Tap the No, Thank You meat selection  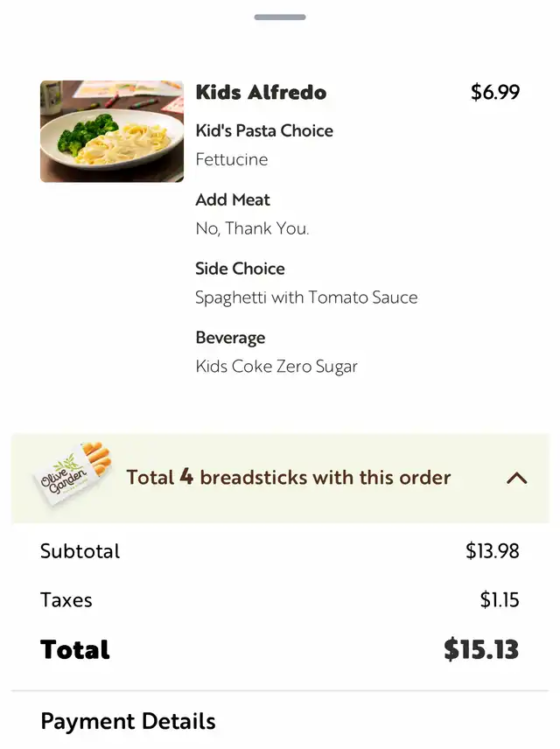[x=252, y=228]
